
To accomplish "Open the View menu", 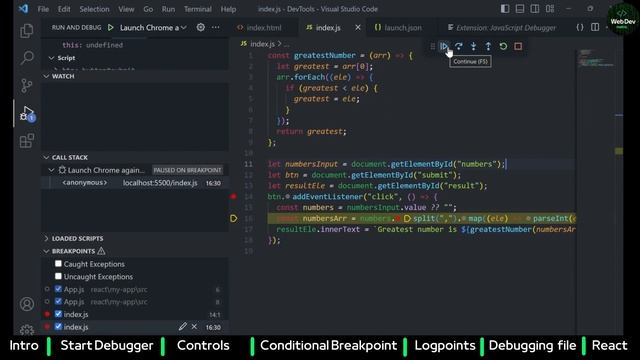I will pyautogui.click(x=126, y=9).
